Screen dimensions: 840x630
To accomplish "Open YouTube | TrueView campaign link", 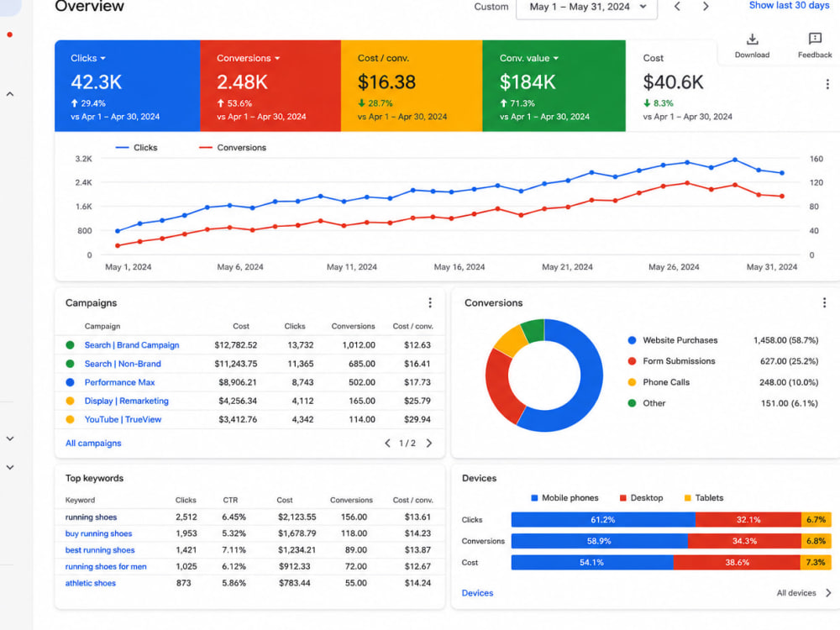I will click(123, 419).
